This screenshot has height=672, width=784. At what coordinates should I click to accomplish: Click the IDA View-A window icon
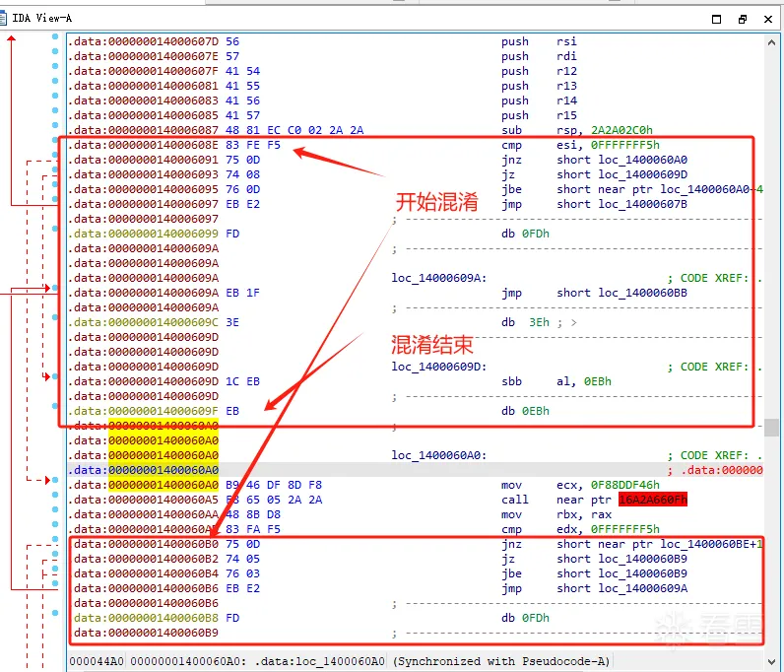[x=3, y=19]
